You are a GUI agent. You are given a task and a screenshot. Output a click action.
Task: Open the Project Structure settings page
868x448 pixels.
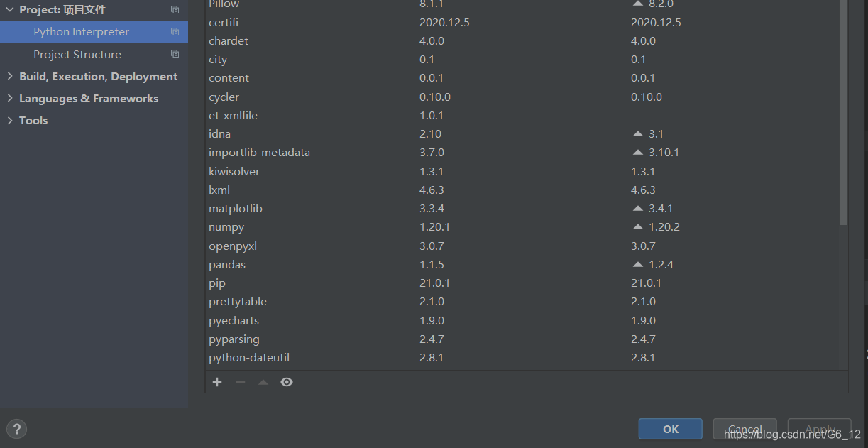point(77,54)
